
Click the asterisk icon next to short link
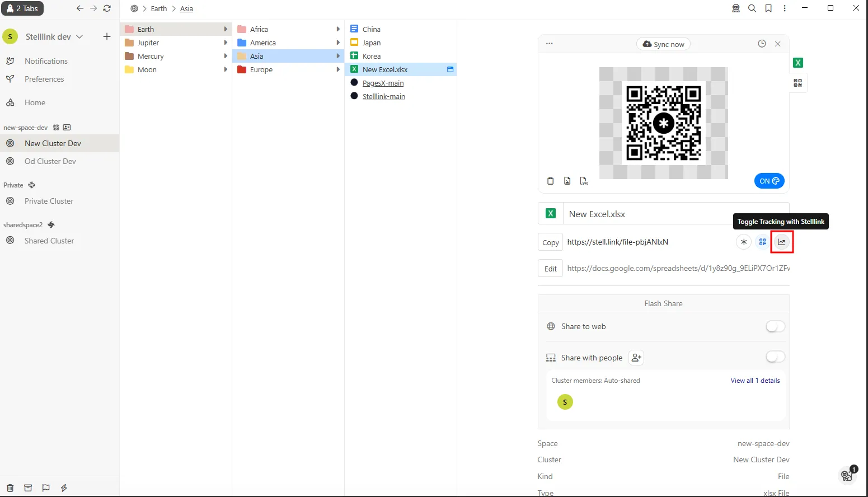743,242
